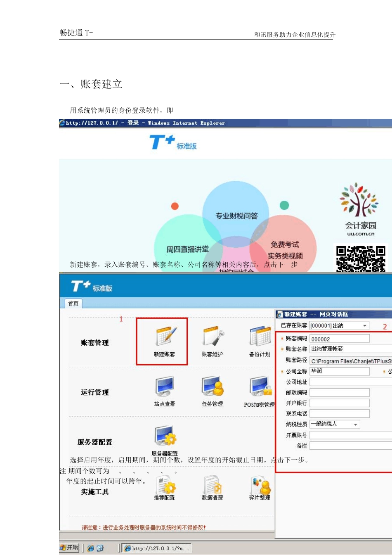The width and height of the screenshot is (392, 555).
Task: Click the 开始 Start button
Action: click(x=69, y=548)
